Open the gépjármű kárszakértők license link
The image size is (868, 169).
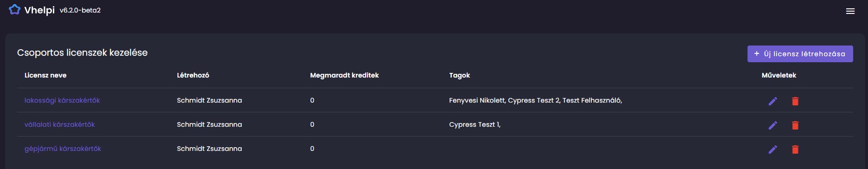click(63, 149)
